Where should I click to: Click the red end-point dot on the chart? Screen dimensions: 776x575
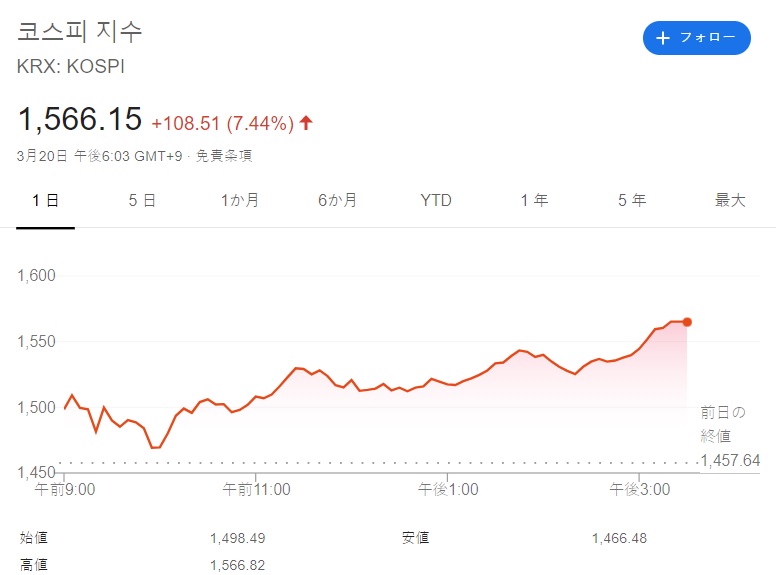tap(687, 321)
